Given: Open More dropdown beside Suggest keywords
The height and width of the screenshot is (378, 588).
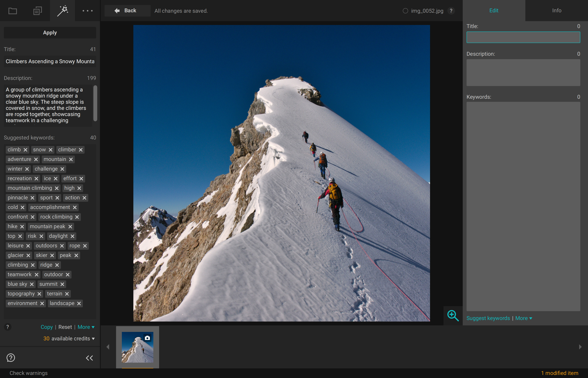Looking at the screenshot, I should pos(523,318).
